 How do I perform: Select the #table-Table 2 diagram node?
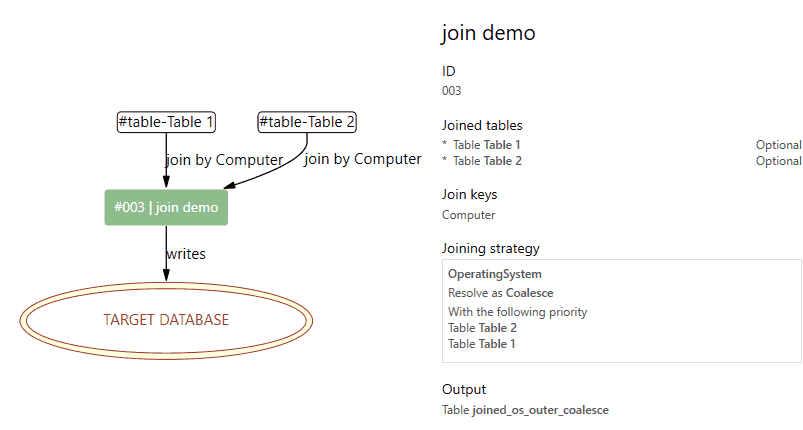pyautogui.click(x=307, y=123)
